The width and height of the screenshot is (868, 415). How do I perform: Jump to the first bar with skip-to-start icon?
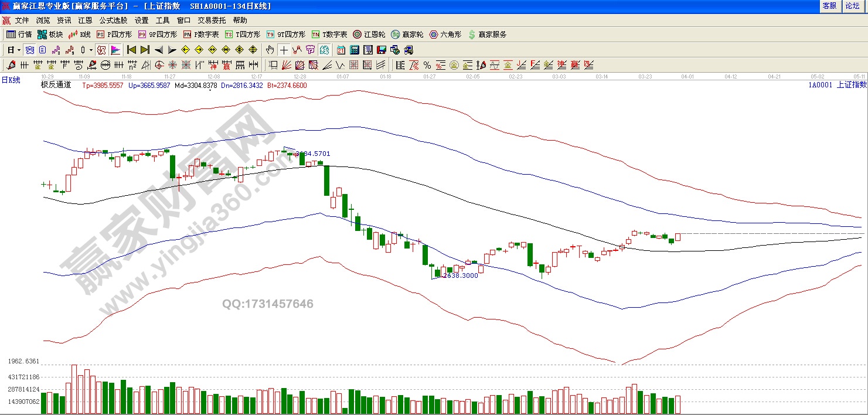click(132, 50)
